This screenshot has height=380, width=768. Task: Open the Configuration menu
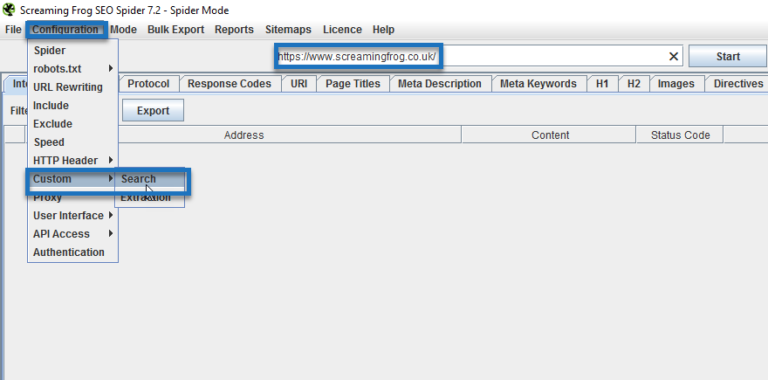click(x=66, y=29)
